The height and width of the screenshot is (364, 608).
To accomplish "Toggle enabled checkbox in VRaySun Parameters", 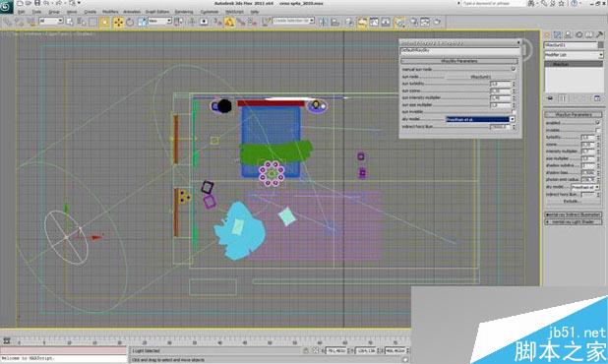I will click(597, 123).
